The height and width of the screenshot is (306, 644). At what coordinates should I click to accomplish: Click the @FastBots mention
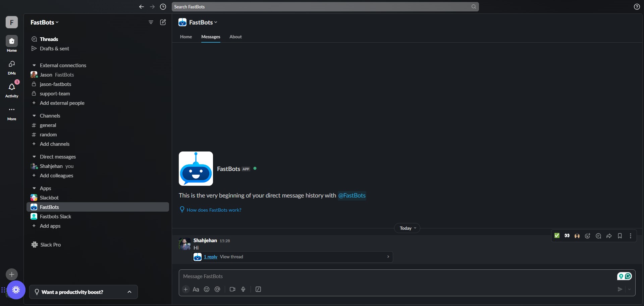352,195
